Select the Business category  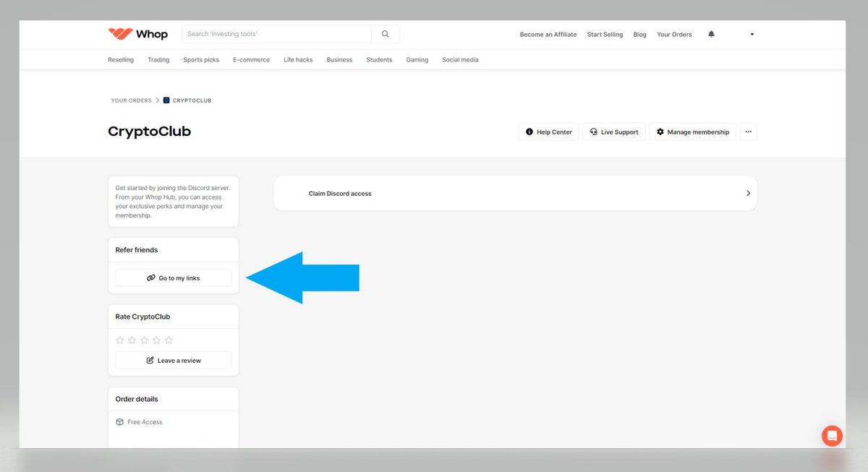coord(339,60)
